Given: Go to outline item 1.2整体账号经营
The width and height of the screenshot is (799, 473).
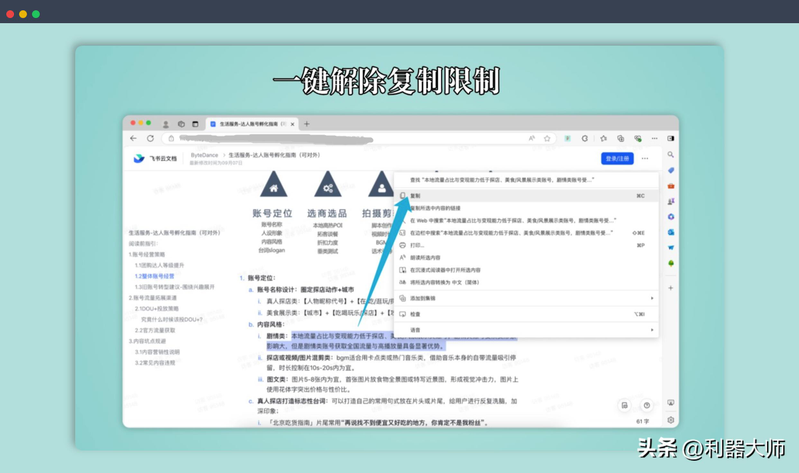Looking at the screenshot, I should pos(154,276).
